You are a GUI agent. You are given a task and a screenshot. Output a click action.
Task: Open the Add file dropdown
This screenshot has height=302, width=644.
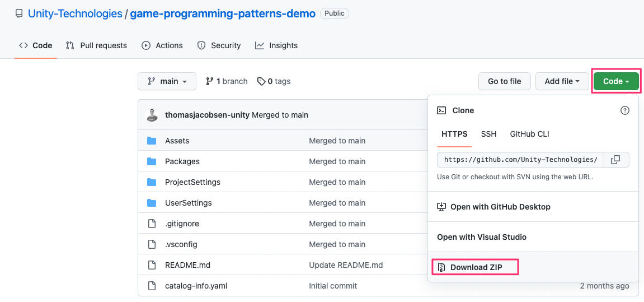coord(562,81)
